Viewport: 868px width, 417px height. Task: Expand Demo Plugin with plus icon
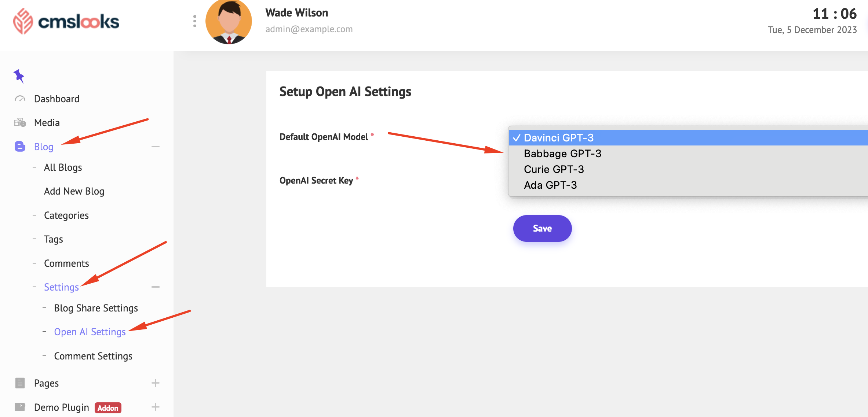point(156,407)
